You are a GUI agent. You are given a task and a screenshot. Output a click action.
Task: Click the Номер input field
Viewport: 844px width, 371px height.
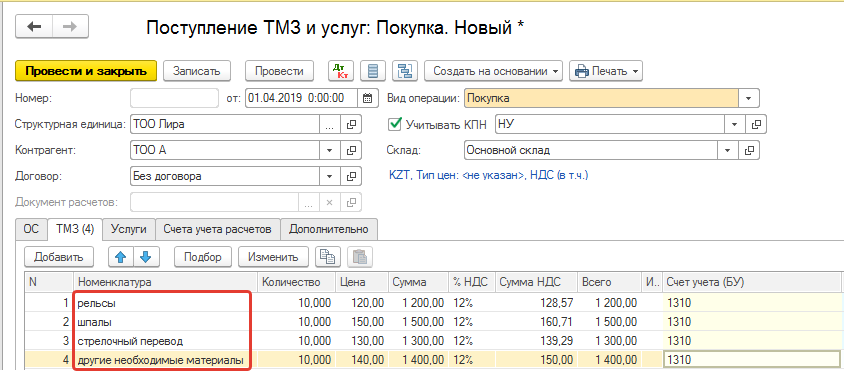point(174,99)
